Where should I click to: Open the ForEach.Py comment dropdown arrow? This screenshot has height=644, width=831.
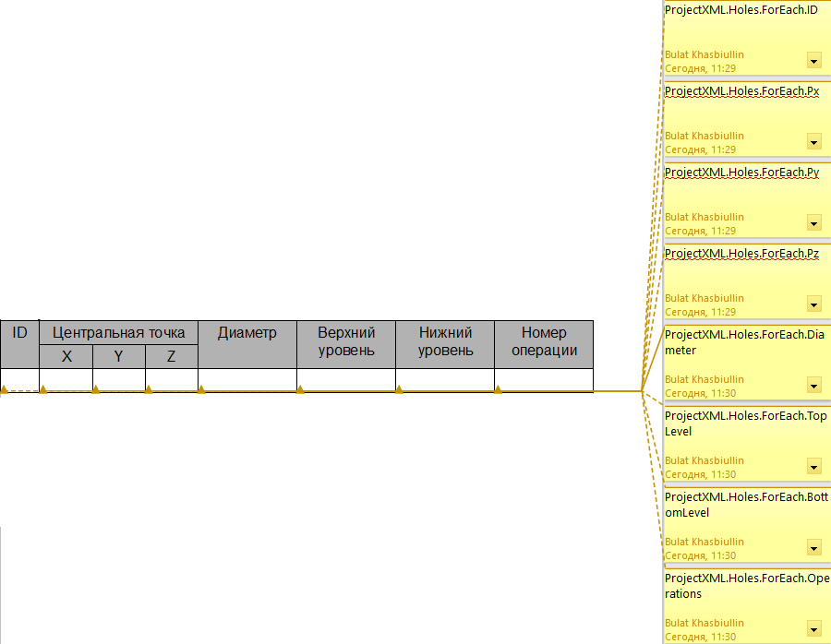[813, 223]
